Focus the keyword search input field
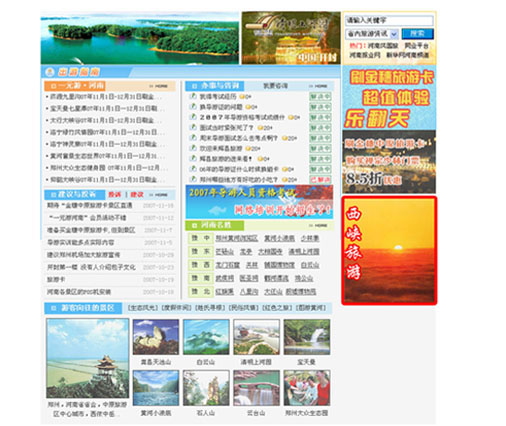Screen dimensions: 506x426 click(389, 21)
